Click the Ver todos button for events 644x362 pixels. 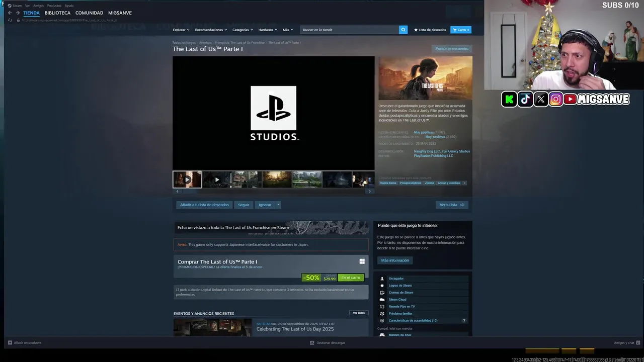(x=359, y=313)
